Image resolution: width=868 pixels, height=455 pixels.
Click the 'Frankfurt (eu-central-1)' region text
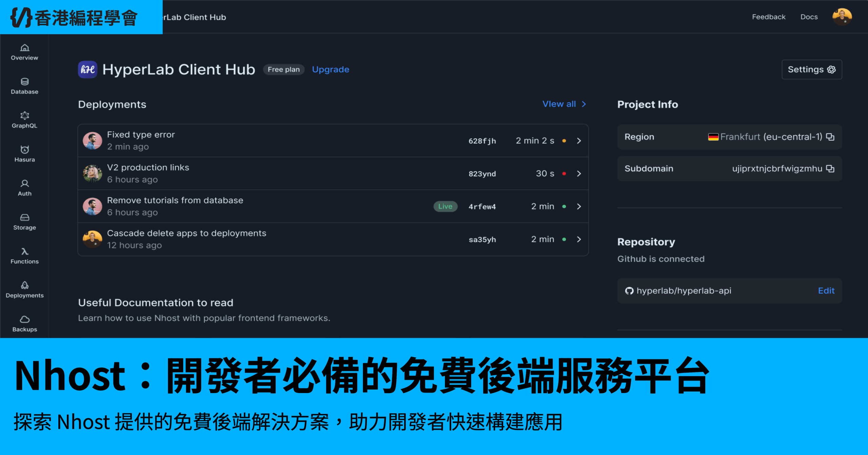point(771,137)
